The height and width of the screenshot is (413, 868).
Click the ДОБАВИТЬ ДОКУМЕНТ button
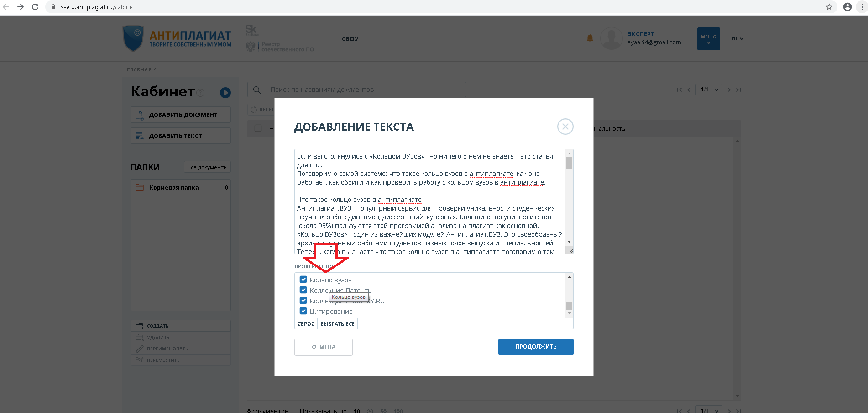point(181,115)
